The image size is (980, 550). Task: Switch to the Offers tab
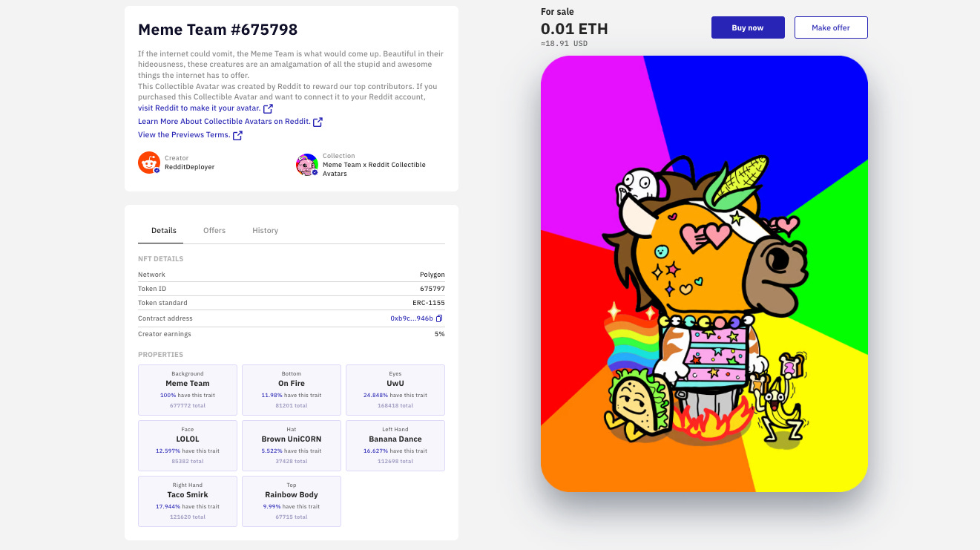(214, 231)
